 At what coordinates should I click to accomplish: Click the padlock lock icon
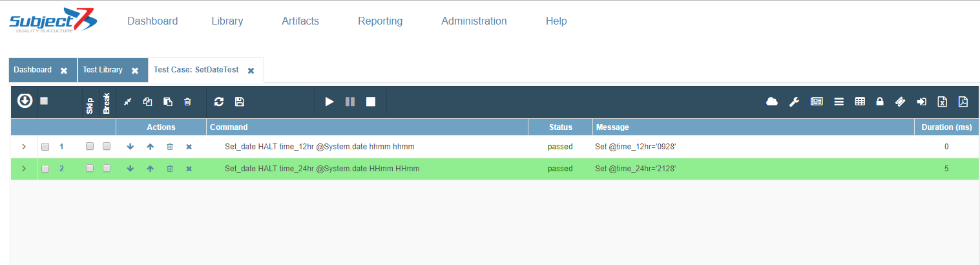[x=880, y=101]
